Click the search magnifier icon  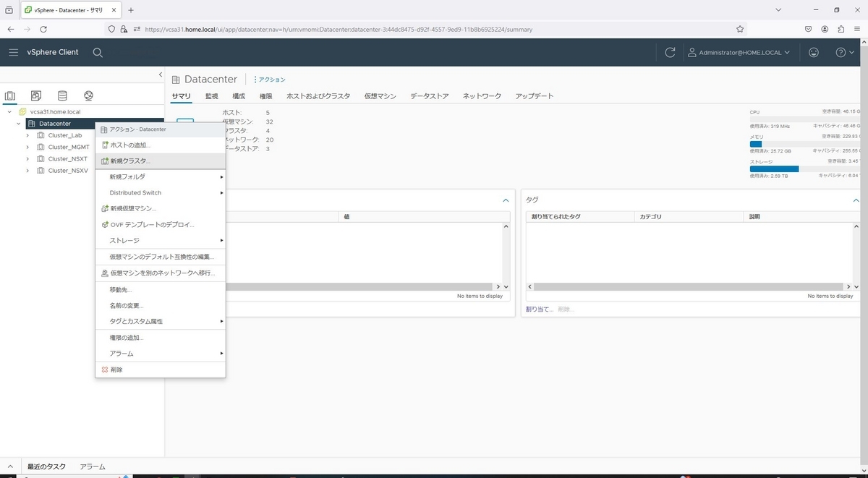[98, 52]
